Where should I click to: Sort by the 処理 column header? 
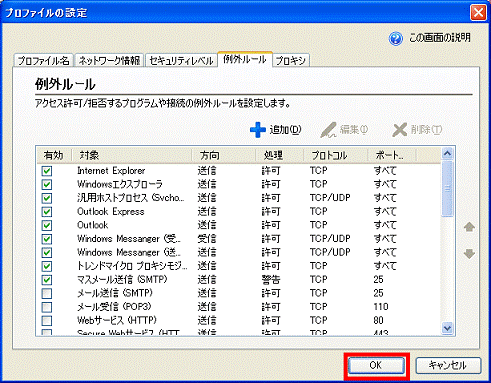280,155
